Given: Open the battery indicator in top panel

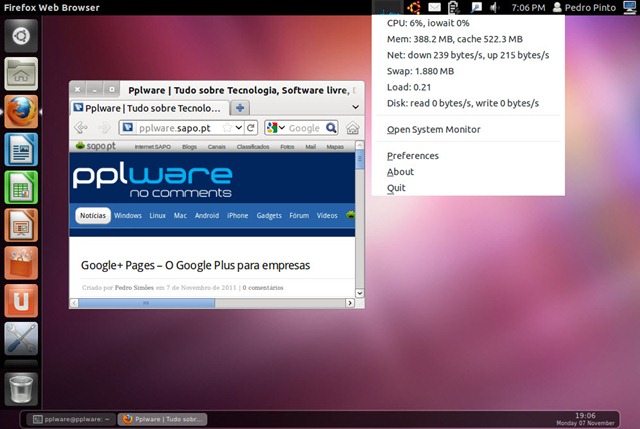Looking at the screenshot, I should click(x=453, y=7).
